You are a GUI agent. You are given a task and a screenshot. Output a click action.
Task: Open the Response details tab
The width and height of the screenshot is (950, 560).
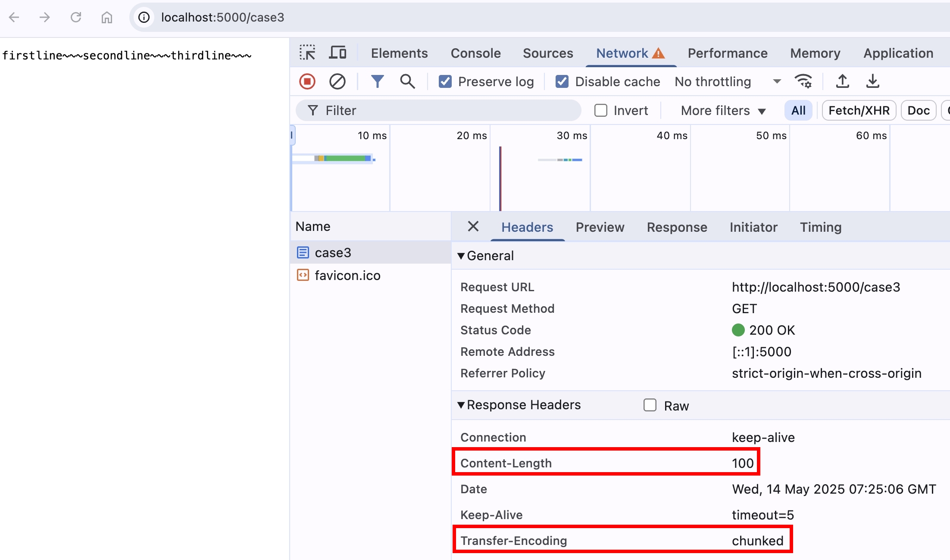pyautogui.click(x=677, y=227)
